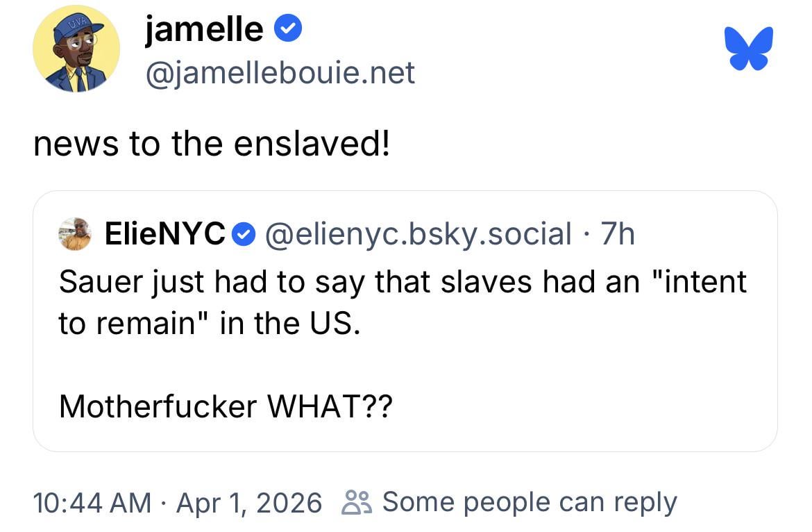
Task: Click the 7h timestamp on quoted post
Action: tap(618, 234)
